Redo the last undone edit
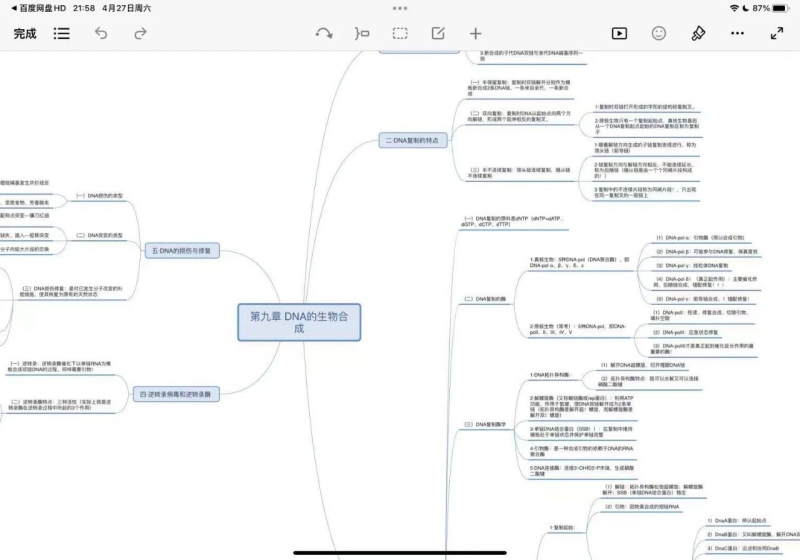 point(140,34)
